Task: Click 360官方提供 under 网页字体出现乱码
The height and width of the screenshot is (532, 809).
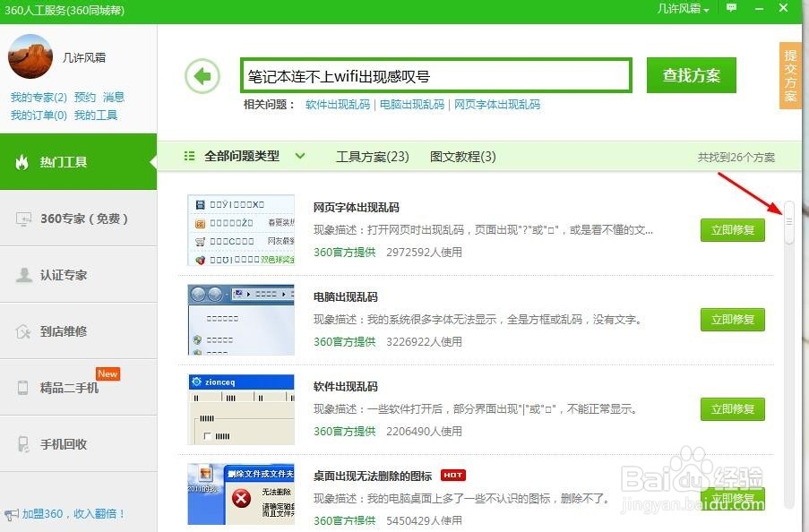Action: 345,253
